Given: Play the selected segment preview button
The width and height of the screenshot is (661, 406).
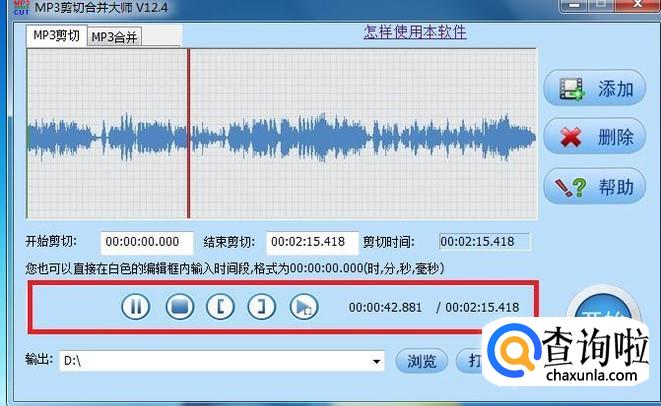Looking at the screenshot, I should [304, 307].
